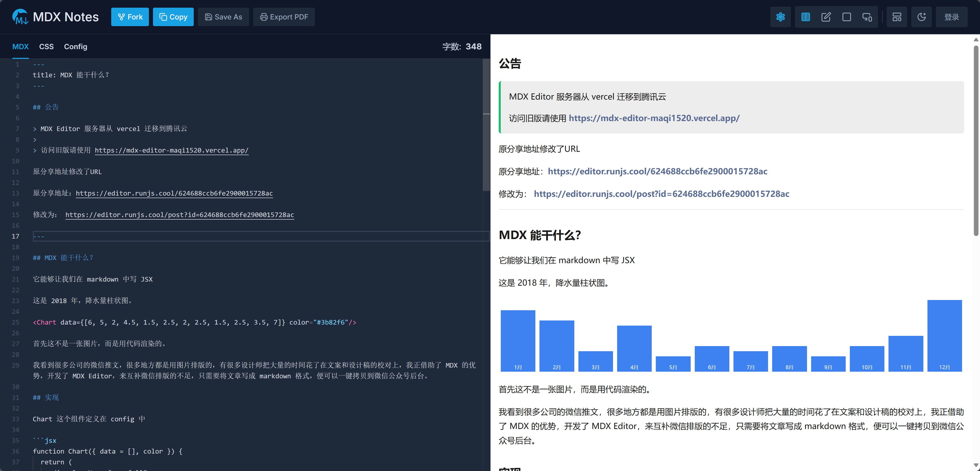Viewport: 980px width, 471px height.
Task: Click the edit/pencil panel icon
Action: point(826,17)
